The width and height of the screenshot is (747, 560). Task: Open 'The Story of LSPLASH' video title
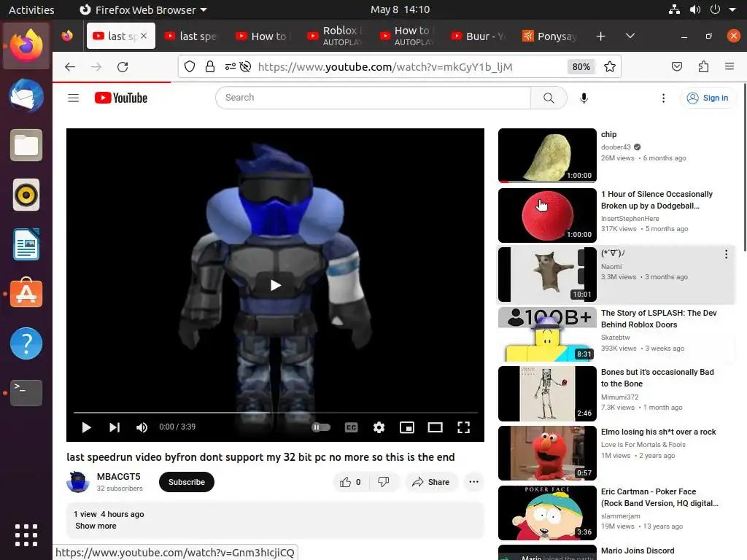tap(659, 319)
